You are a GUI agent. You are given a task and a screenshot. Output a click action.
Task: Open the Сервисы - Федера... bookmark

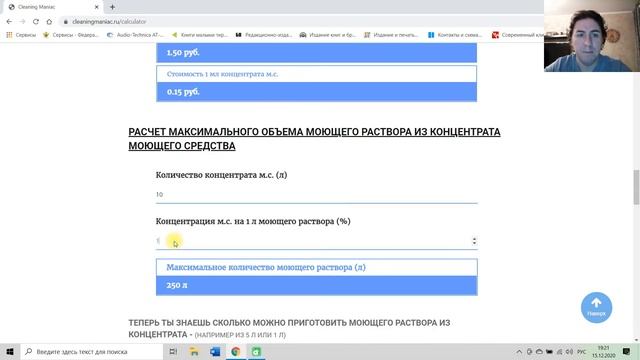(71, 35)
